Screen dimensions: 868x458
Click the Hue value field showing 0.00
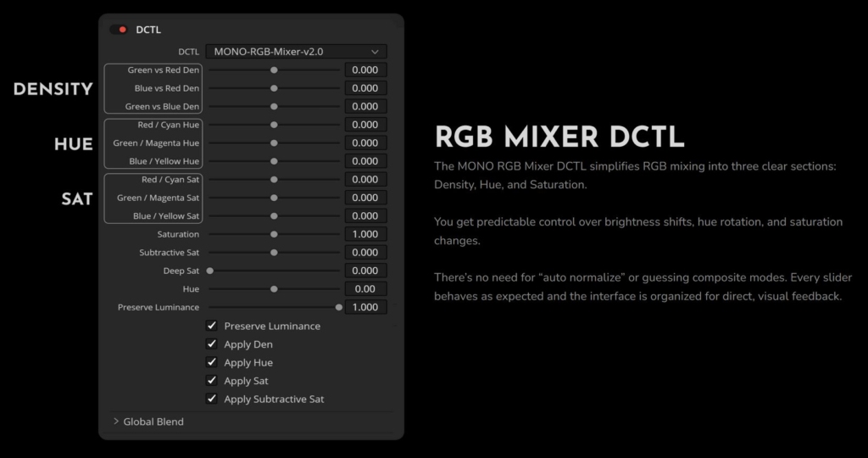[365, 289]
